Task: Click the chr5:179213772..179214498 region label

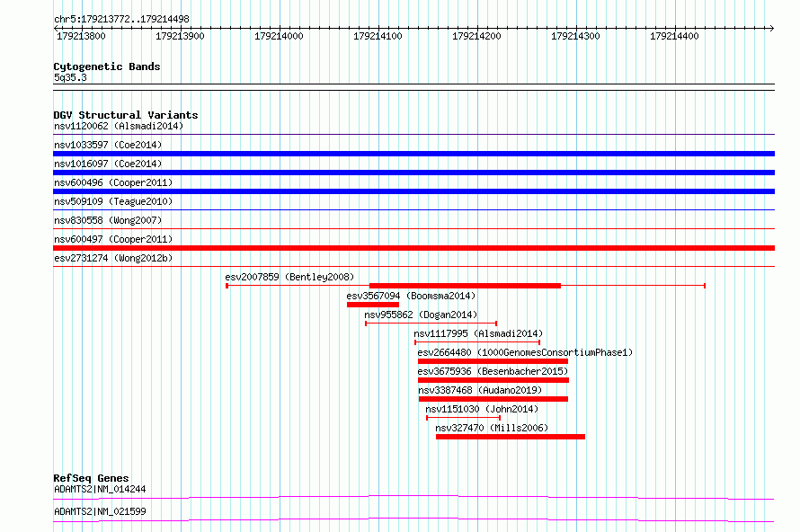Action: coord(121,19)
